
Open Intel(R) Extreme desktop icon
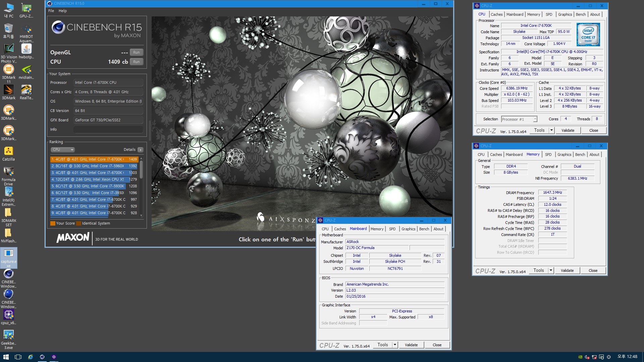click(x=8, y=196)
